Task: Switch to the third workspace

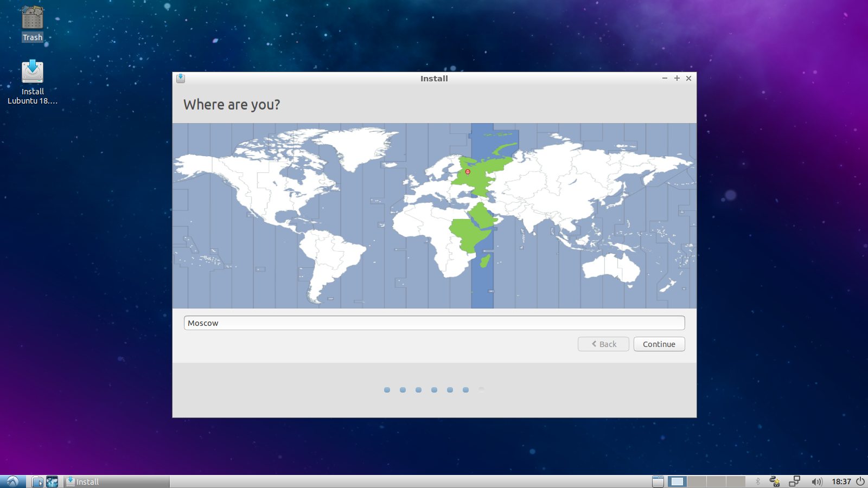Action: [x=716, y=481]
